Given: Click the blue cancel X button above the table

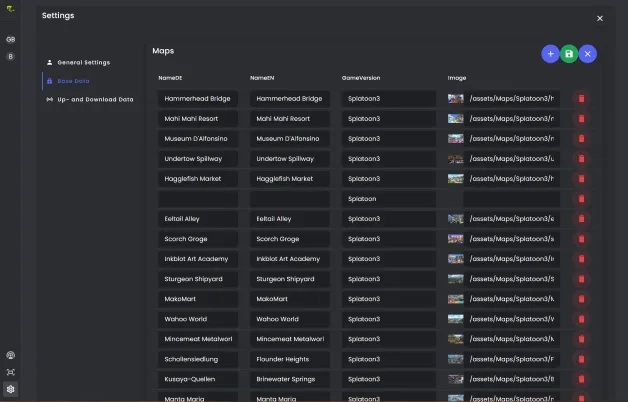Looking at the screenshot, I should (x=588, y=54).
